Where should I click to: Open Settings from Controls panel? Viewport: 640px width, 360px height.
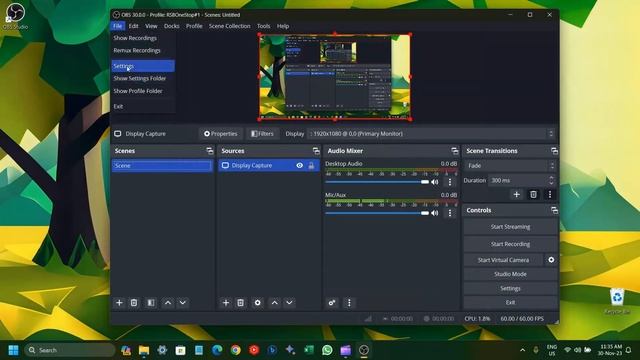(x=510, y=289)
